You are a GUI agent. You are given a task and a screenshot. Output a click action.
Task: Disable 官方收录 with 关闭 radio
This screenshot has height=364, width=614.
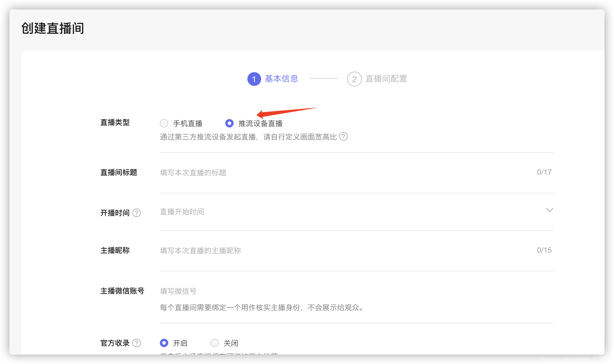215,343
